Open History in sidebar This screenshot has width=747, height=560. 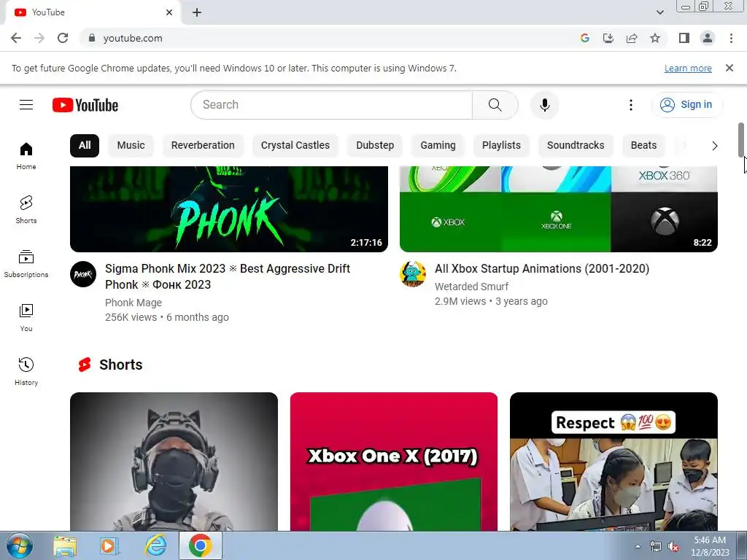[26, 371]
